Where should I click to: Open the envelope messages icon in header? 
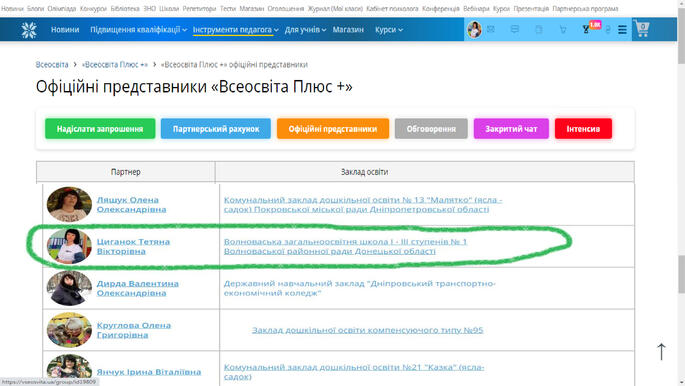(x=491, y=29)
